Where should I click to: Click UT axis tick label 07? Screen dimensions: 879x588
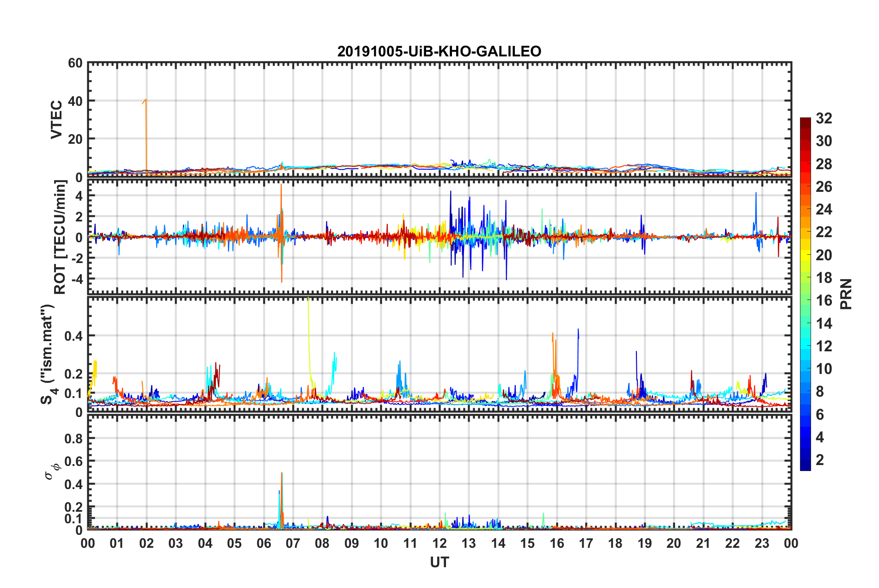293,543
